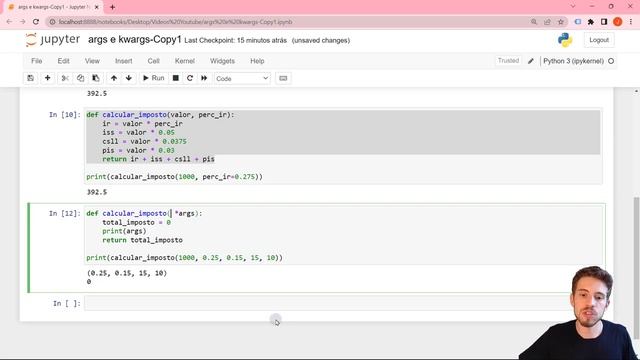Click the print(args) line in In [12]
Viewport: 640px width, 360px height.
pyautogui.click(x=124, y=231)
